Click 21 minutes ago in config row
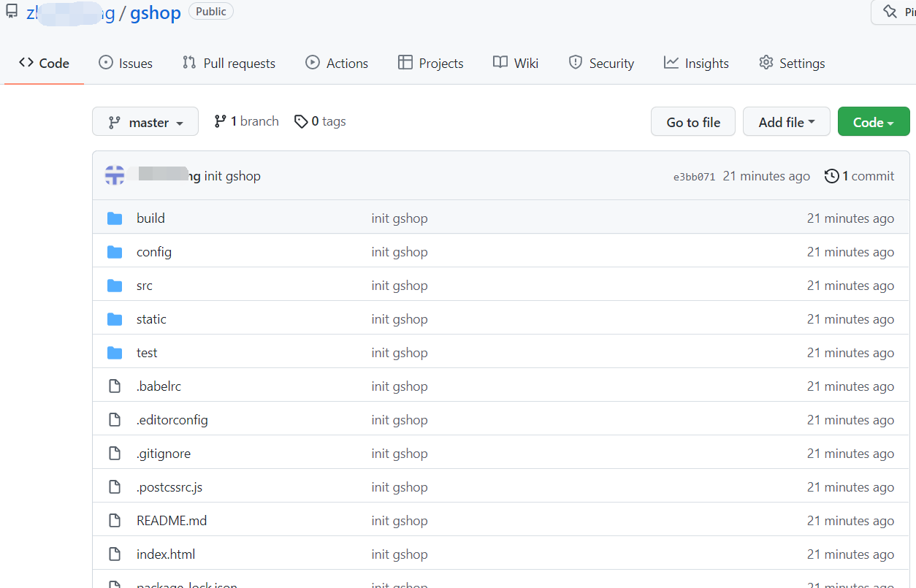This screenshot has height=588, width=916. pyautogui.click(x=850, y=252)
